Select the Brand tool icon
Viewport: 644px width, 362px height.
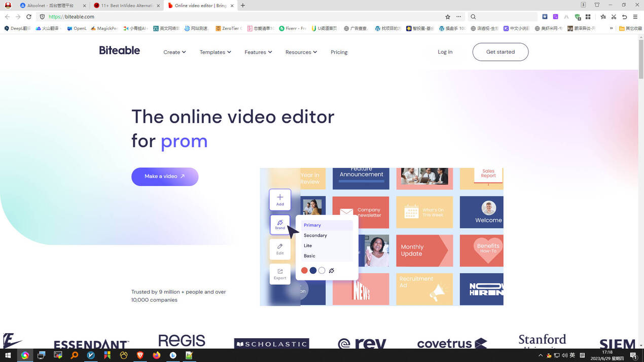pyautogui.click(x=280, y=224)
